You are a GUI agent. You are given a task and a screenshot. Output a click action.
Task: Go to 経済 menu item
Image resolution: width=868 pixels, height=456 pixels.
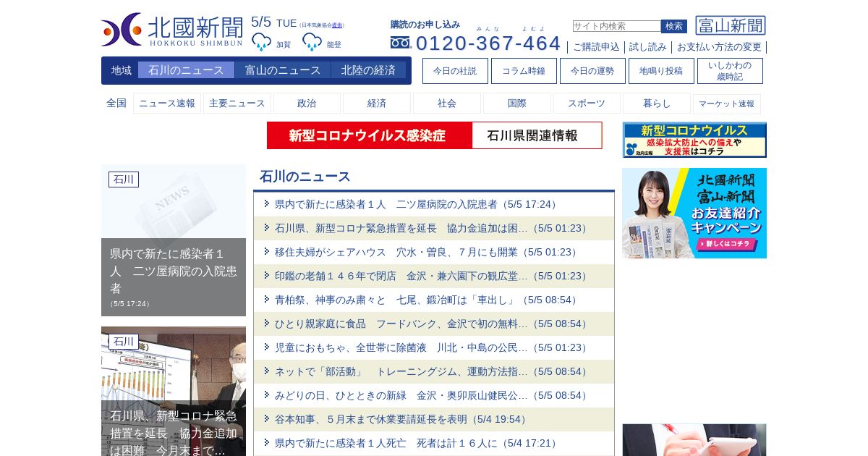(377, 104)
